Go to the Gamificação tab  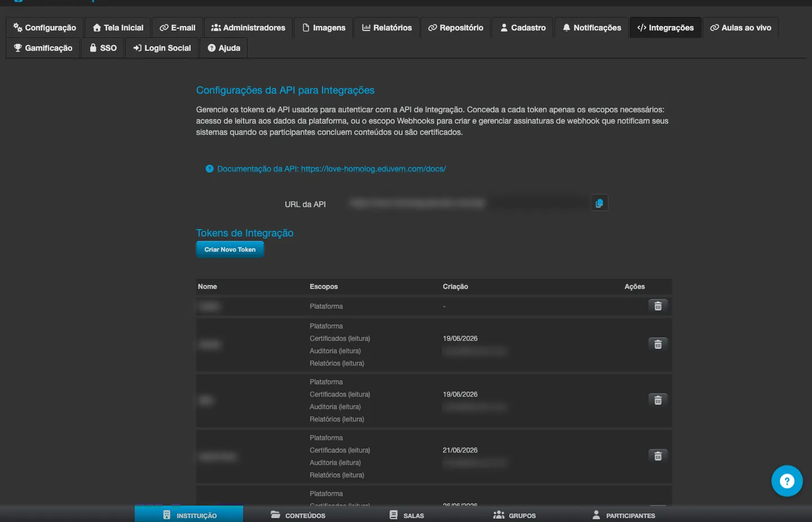43,48
